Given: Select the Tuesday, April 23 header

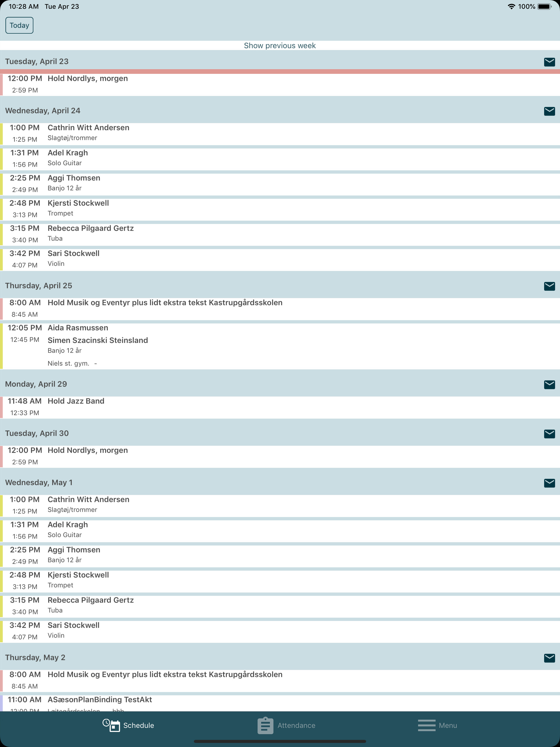Looking at the screenshot, I should [37, 62].
